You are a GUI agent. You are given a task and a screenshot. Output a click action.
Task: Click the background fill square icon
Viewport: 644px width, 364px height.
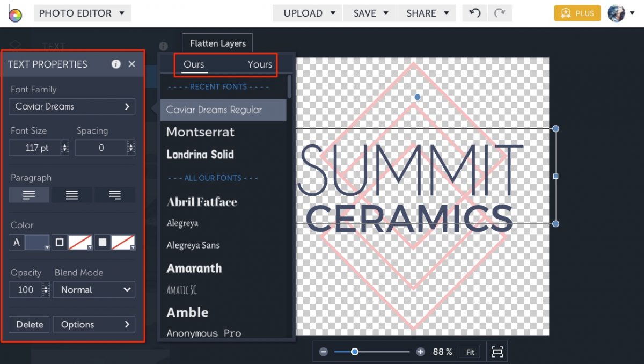(x=102, y=243)
